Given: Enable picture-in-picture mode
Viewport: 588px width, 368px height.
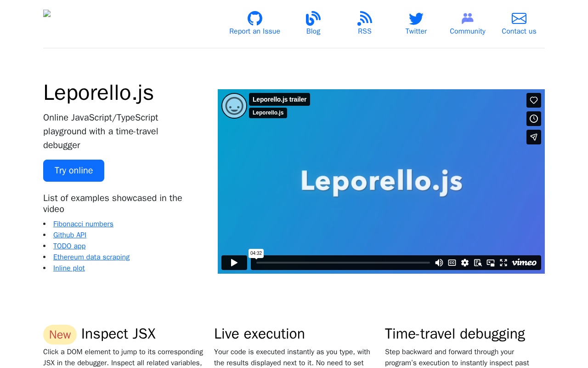Looking at the screenshot, I should [491, 263].
